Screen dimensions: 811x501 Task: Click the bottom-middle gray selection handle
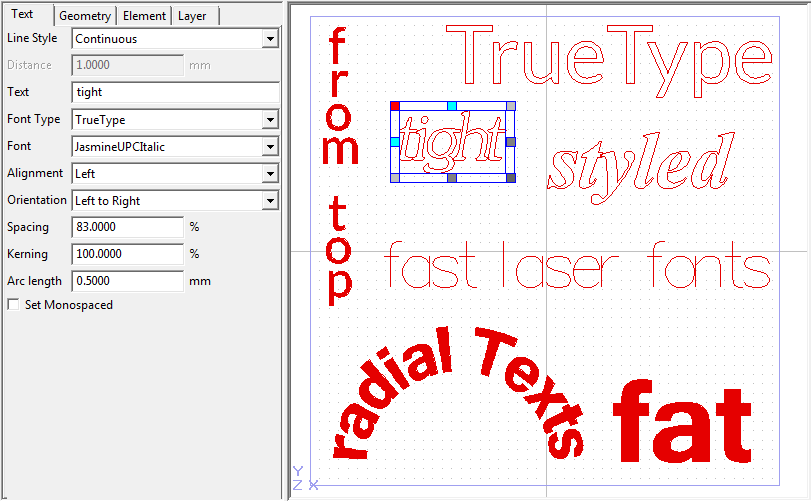(452, 178)
